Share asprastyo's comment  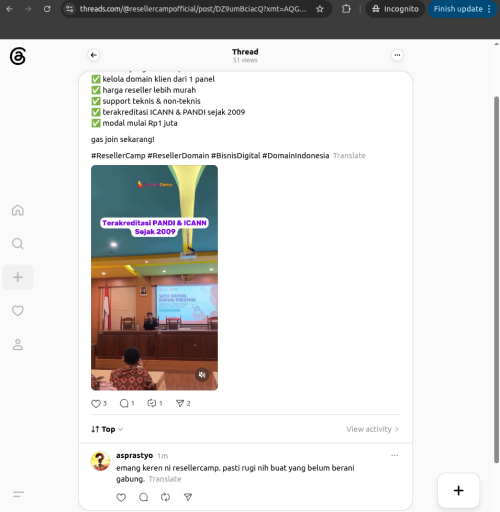coord(188,497)
